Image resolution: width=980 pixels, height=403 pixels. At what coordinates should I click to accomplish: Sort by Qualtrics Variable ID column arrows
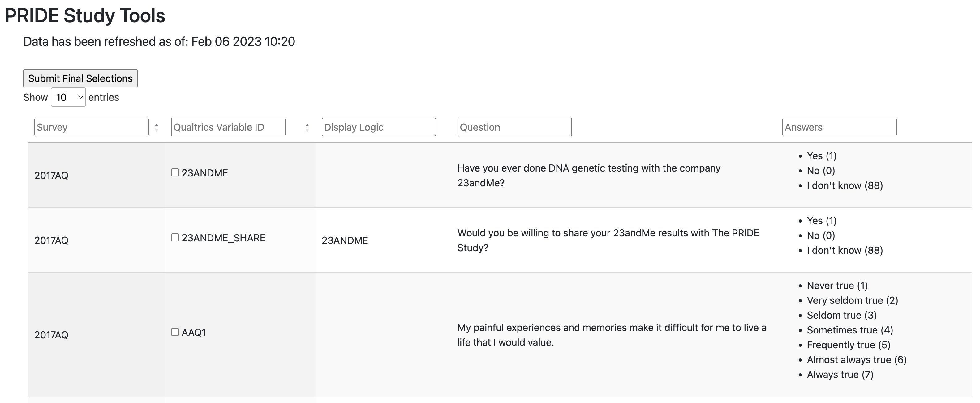(307, 127)
